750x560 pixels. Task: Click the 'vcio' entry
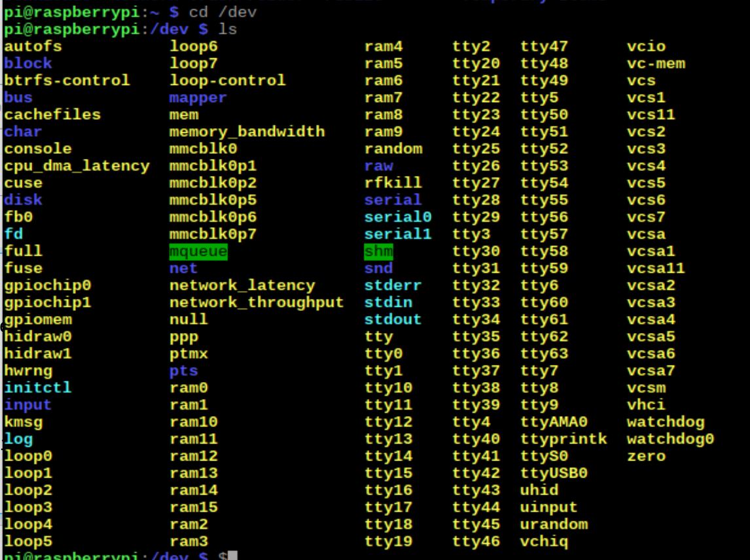coord(647,46)
